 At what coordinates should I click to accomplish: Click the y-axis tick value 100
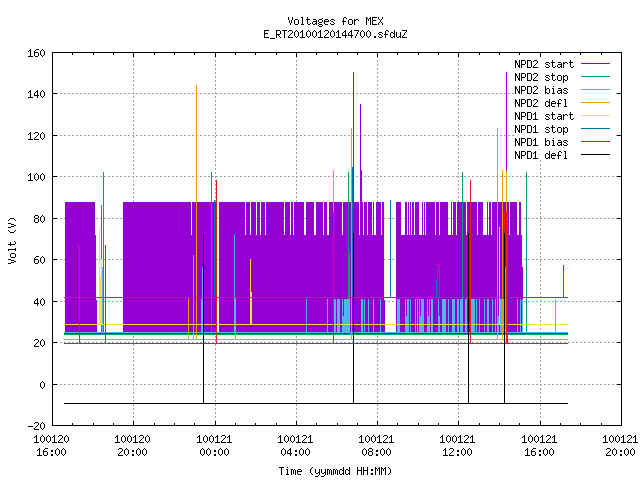point(36,177)
